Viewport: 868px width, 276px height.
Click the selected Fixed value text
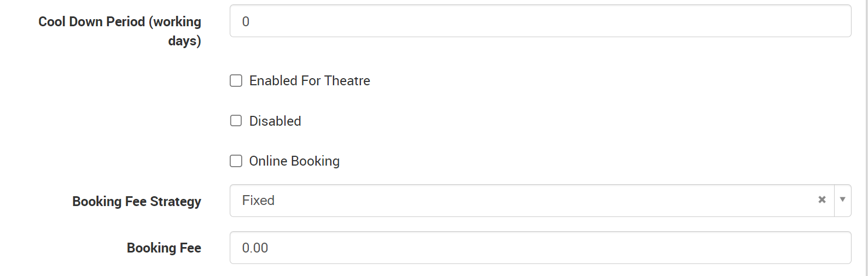258,201
